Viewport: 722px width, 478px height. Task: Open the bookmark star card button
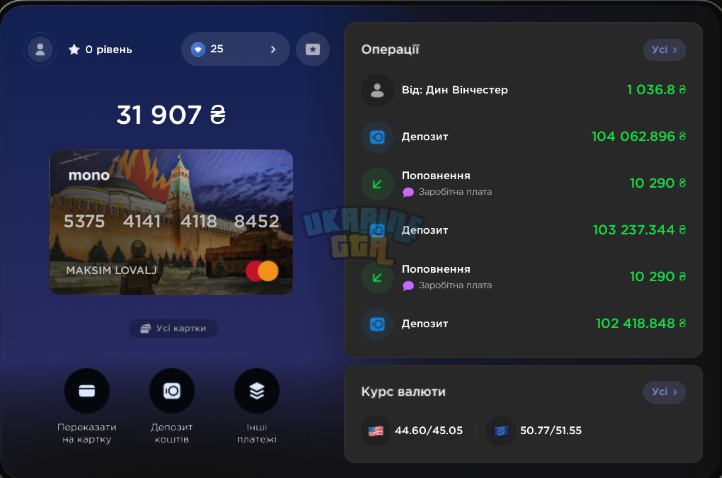point(313,49)
